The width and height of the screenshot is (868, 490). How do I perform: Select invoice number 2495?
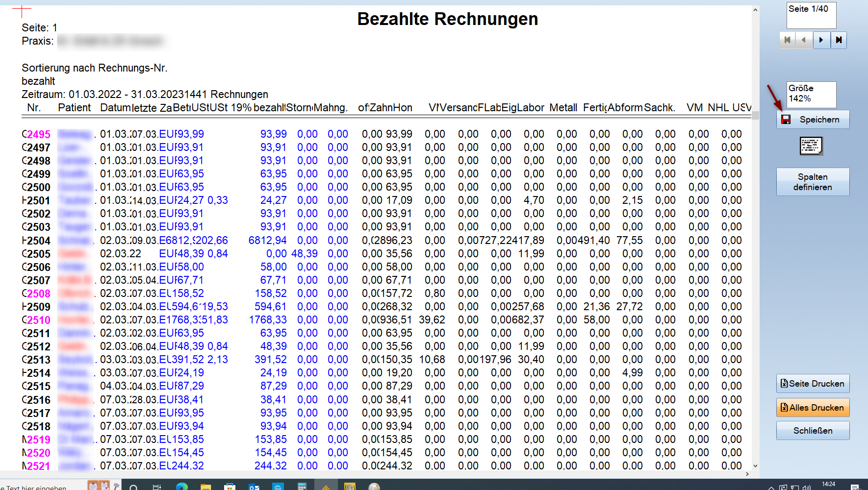[x=38, y=134]
